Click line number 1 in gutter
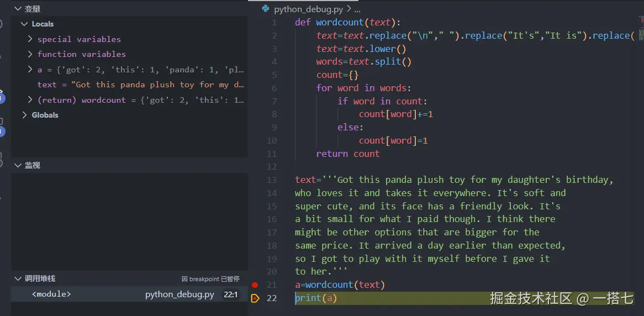644x316 pixels. click(274, 22)
